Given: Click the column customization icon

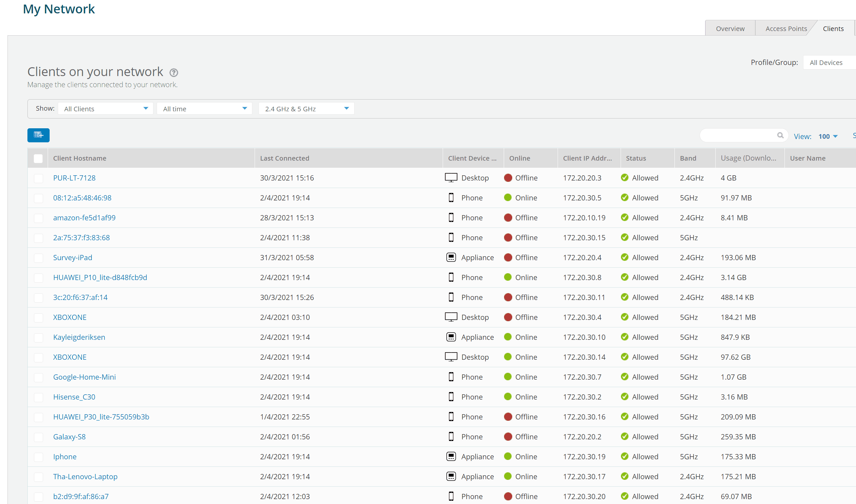Looking at the screenshot, I should pyautogui.click(x=37, y=134).
